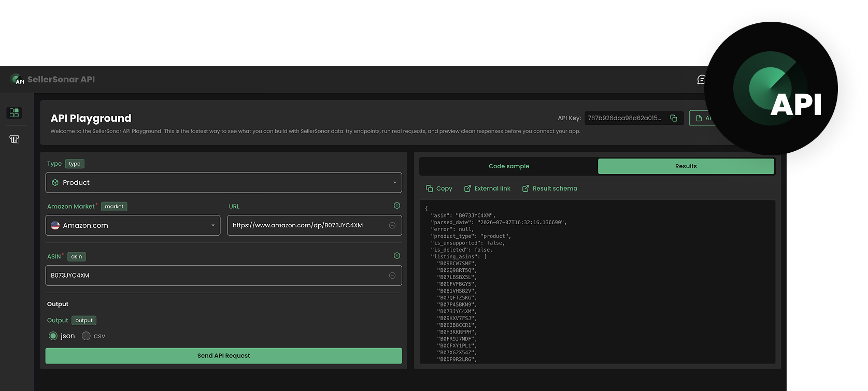Click the "B09BCW7SMF" line in results
This screenshot has height=391, width=868.
457,264
